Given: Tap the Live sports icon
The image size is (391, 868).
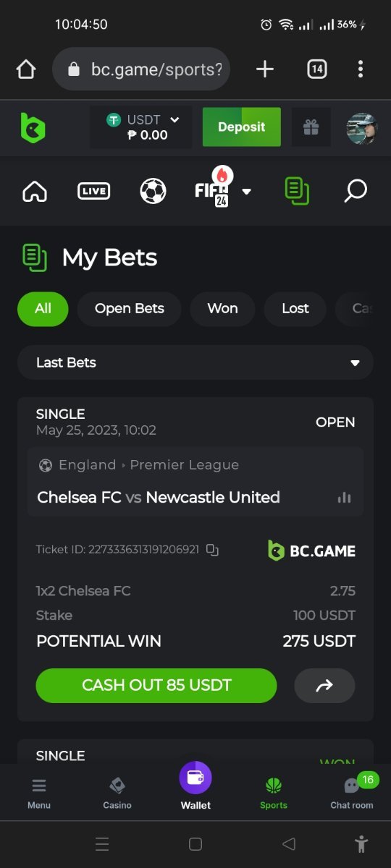Looking at the screenshot, I should click(94, 191).
